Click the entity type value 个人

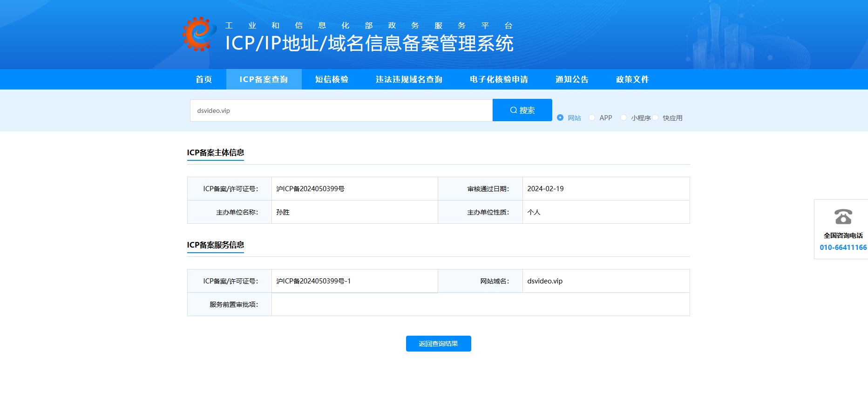(534, 212)
